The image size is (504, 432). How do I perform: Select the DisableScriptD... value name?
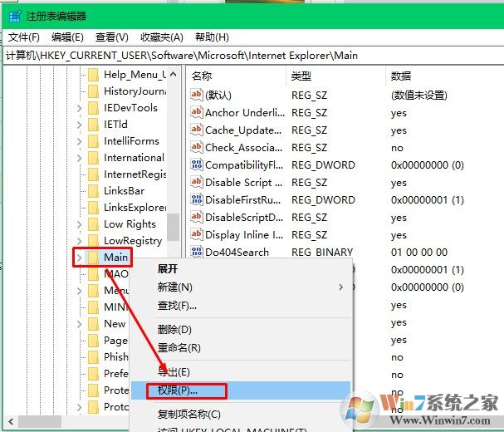click(244, 218)
